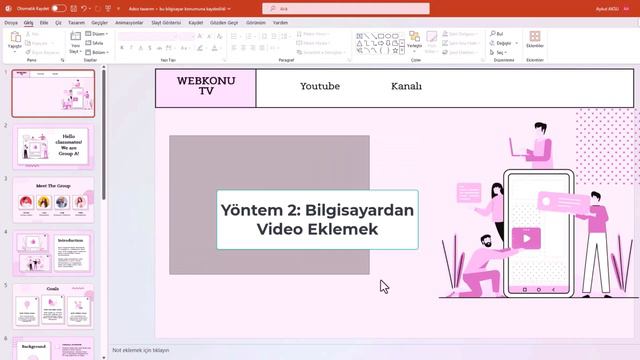Viewport: 640px width, 360px height.
Task: Select slide 4 thumbnail Introduction
Action: [53, 253]
